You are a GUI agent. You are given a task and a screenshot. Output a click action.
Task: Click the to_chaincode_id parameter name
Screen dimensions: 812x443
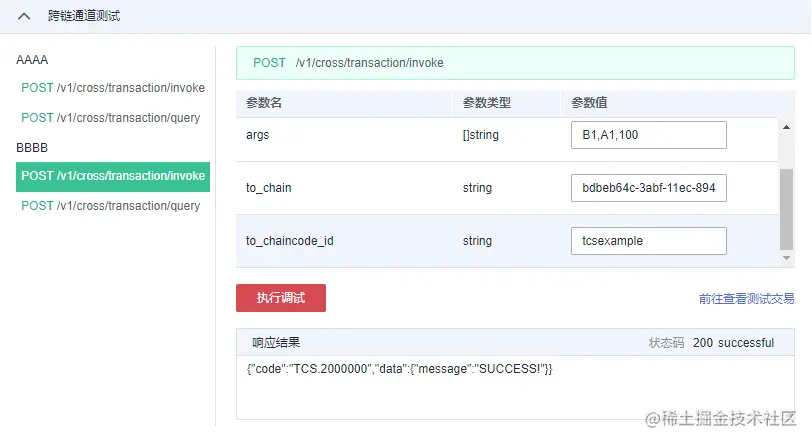click(289, 241)
